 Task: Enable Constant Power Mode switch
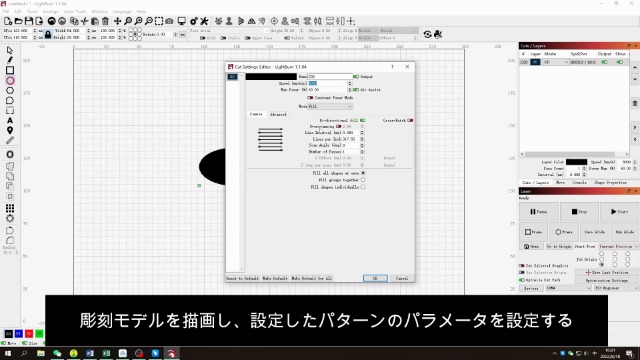pos(310,98)
